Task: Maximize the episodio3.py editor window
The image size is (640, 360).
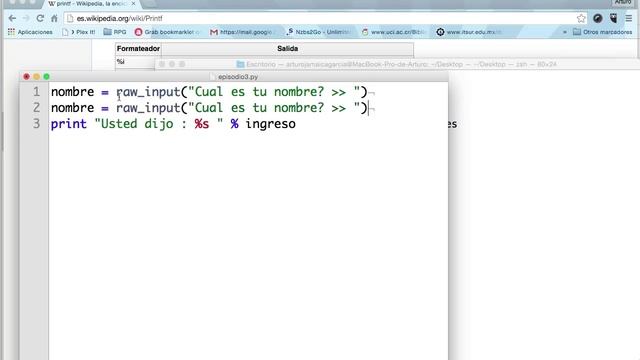Action: [47, 77]
